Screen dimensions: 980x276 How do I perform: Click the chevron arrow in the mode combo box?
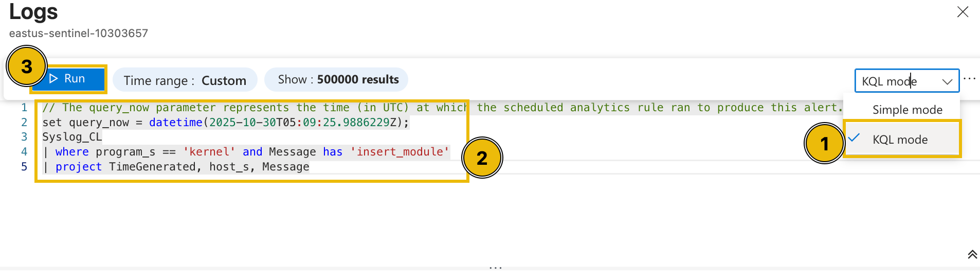coord(947,81)
